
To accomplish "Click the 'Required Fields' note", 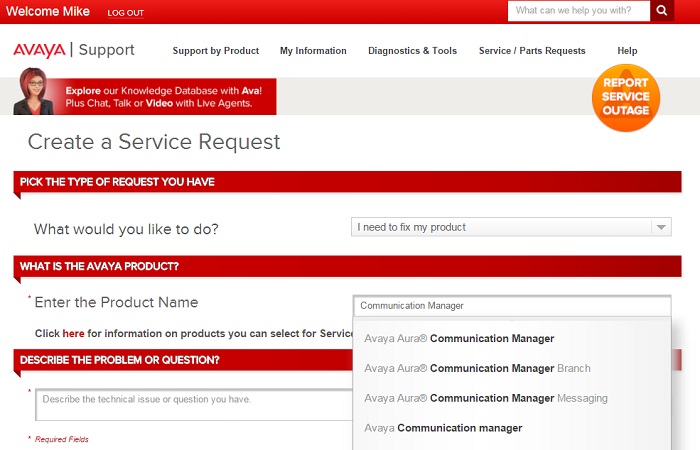I will (x=62, y=439).
